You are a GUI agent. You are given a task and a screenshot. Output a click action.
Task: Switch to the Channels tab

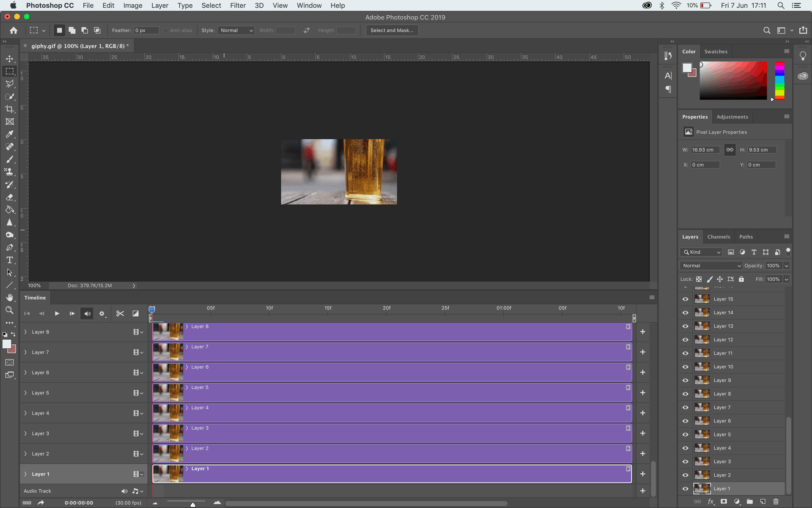pyautogui.click(x=719, y=237)
